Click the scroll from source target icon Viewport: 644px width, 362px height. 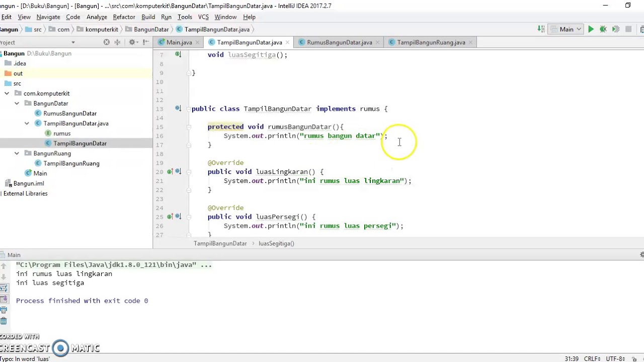(x=107, y=42)
